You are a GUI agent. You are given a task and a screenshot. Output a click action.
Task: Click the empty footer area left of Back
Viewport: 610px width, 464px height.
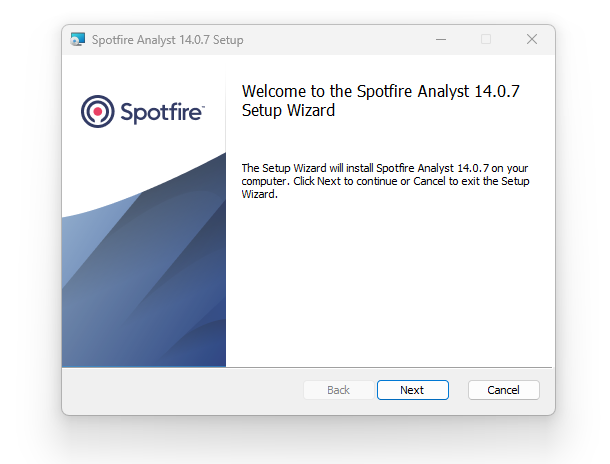[x=183, y=390]
